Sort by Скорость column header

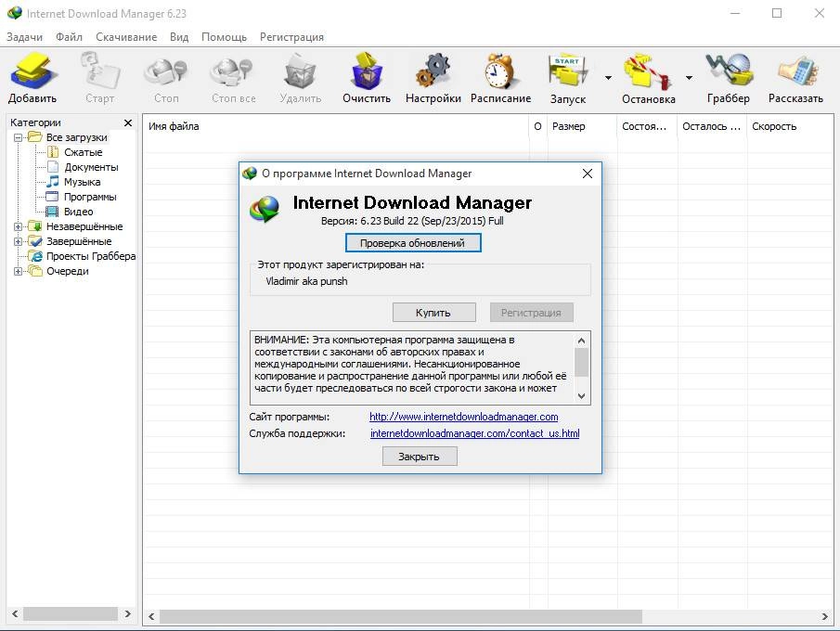[x=790, y=126]
